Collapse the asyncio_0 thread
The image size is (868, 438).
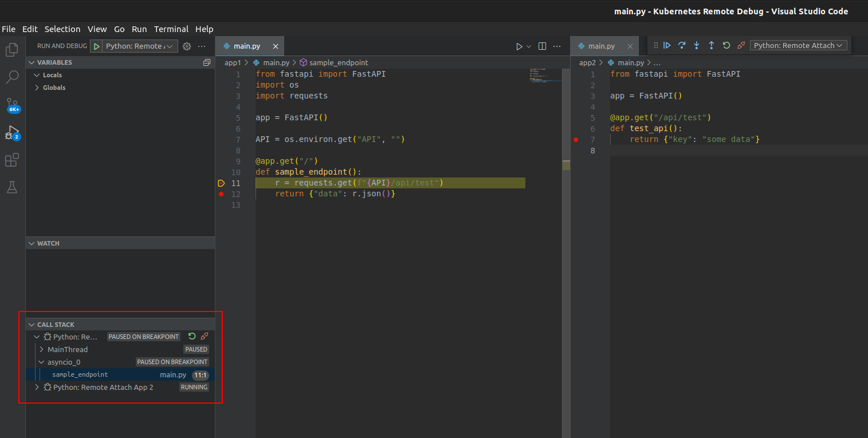tap(41, 362)
